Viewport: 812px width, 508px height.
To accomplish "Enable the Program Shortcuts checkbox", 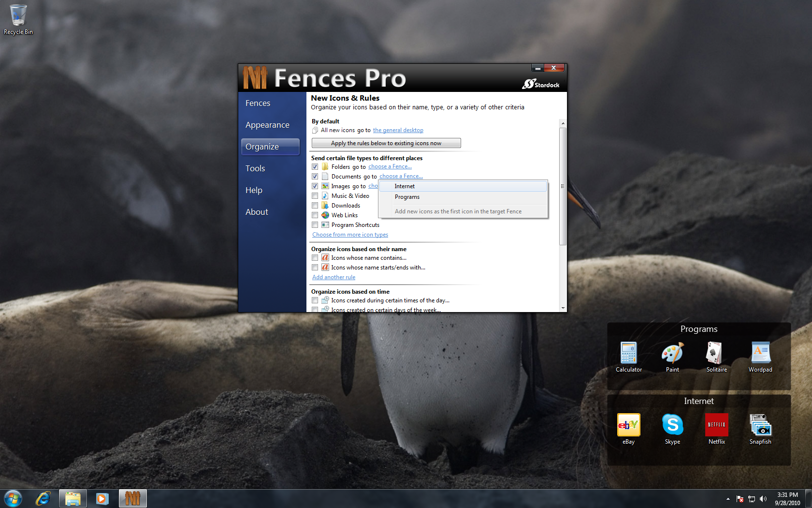I will [315, 225].
